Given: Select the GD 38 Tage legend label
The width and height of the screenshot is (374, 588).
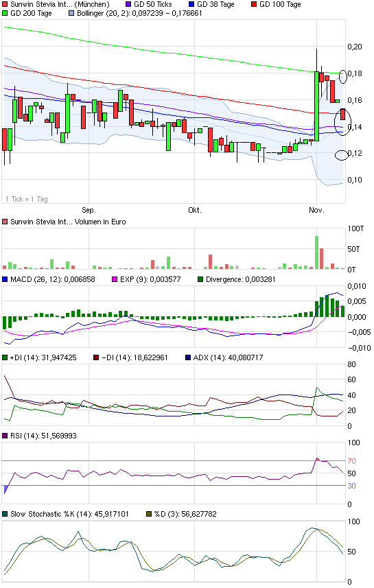Looking at the screenshot, I should point(215,5).
